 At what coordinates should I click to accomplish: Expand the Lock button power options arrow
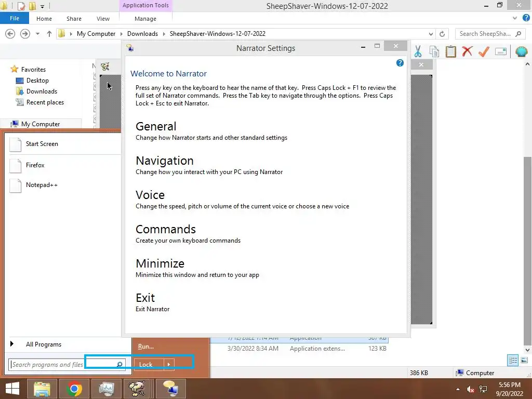(169, 364)
